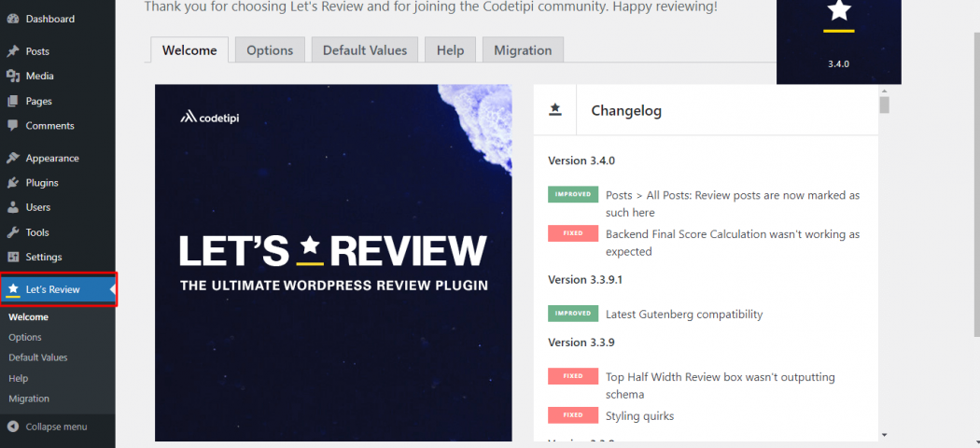This screenshot has height=448, width=980.
Task: Click the Let's Review 3.4.0 star badge
Action: coord(839,42)
